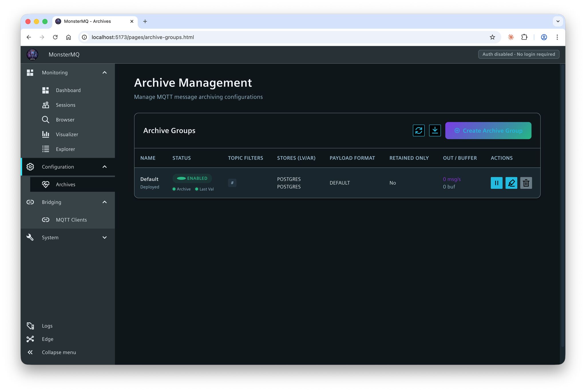586x392 pixels.
Task: Click the MonsterMQ logo icon
Action: 32,54
